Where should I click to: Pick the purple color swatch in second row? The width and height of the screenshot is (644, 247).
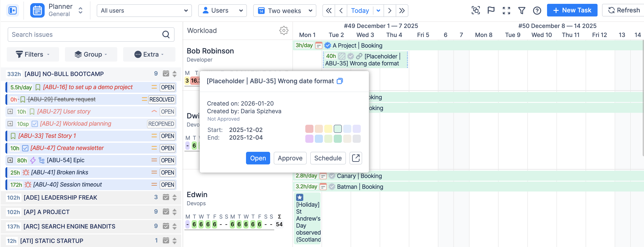[x=309, y=139]
